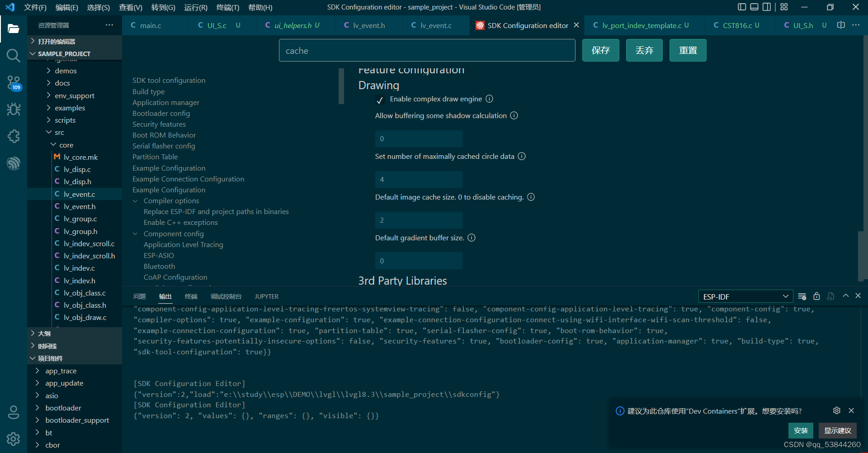Open the 运行(R) menu
This screenshot has height=453, width=868.
[196, 7]
